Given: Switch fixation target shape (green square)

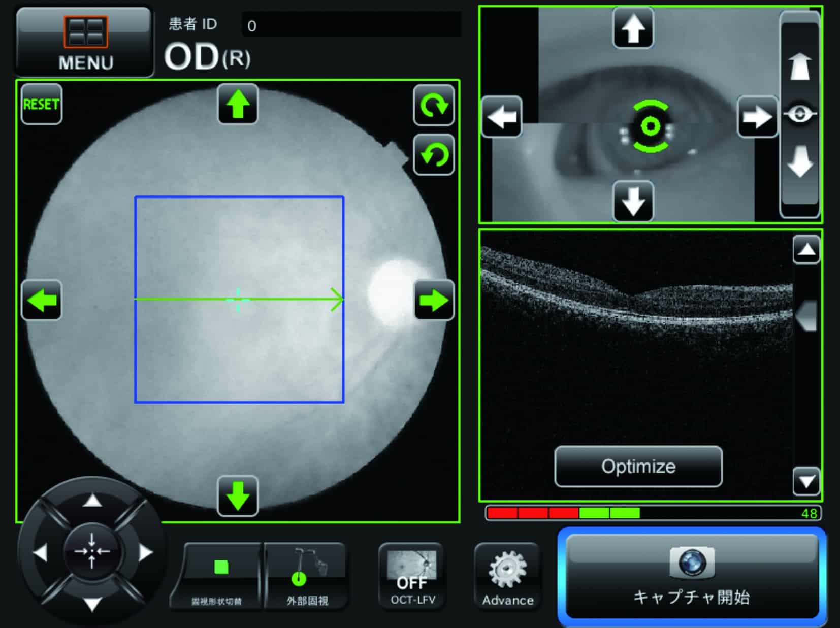Looking at the screenshot, I should (x=219, y=576).
